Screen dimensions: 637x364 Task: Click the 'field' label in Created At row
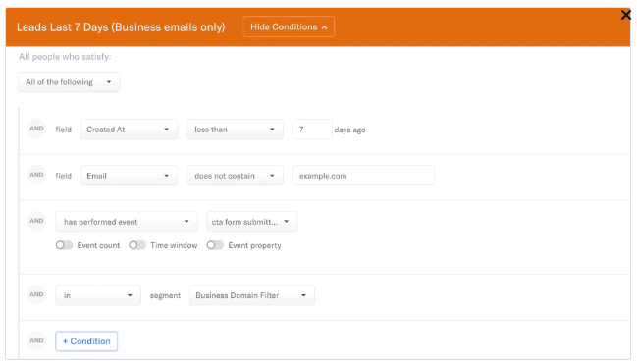[x=64, y=130]
